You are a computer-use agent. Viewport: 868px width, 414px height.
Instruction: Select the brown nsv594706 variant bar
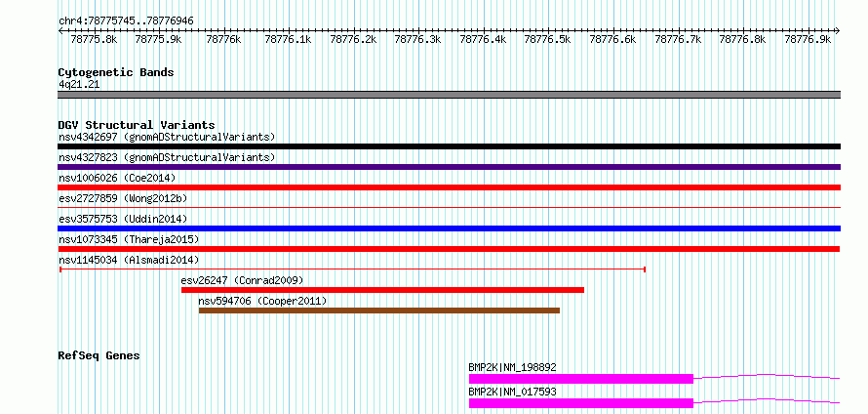pyautogui.click(x=379, y=310)
